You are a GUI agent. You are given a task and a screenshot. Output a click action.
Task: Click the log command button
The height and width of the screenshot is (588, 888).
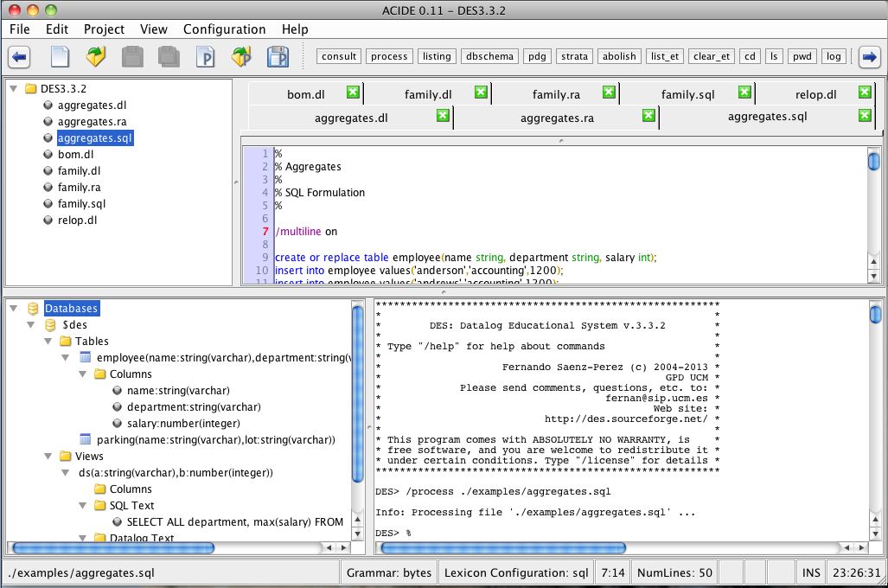click(x=834, y=56)
